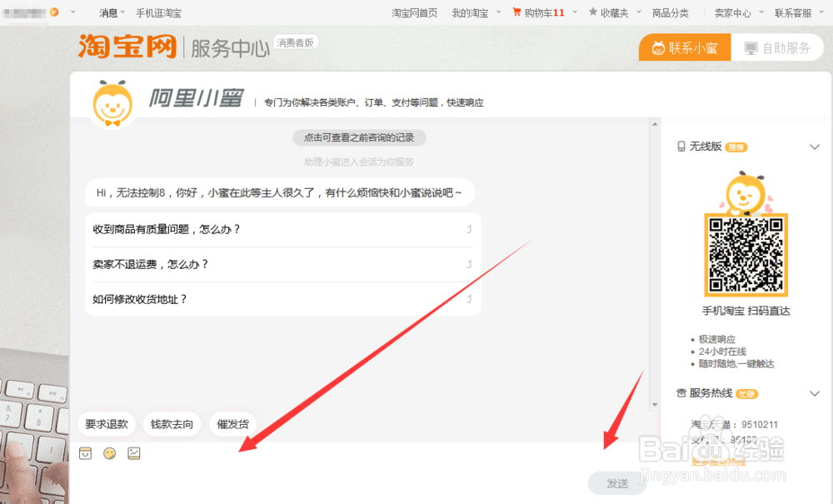The image size is (833, 504).
Task: Go to 淘宝网首页
Action: click(x=414, y=12)
